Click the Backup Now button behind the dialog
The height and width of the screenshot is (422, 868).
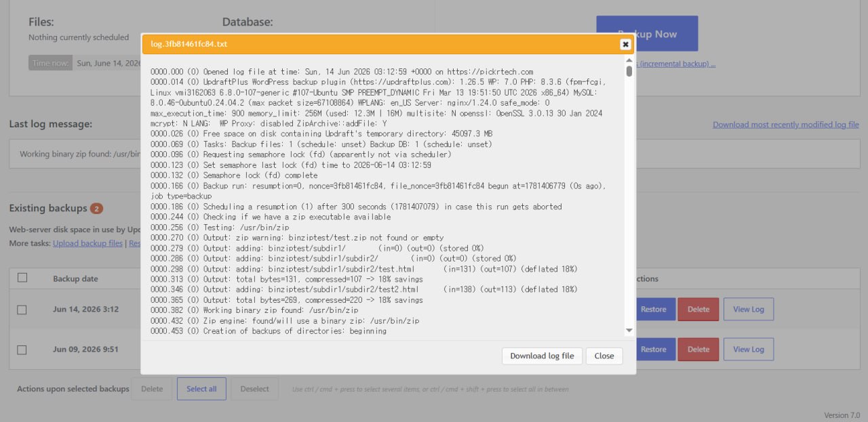click(x=647, y=34)
